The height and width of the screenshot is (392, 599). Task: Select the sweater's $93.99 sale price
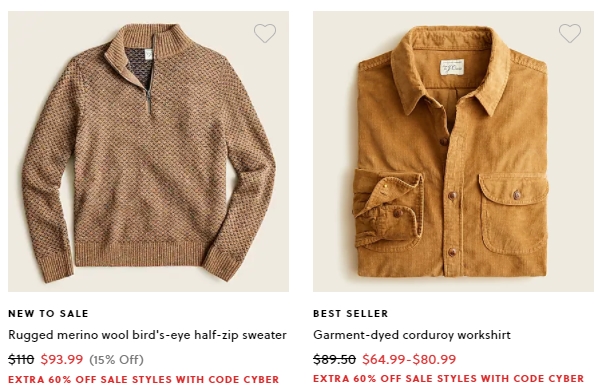tap(62, 360)
